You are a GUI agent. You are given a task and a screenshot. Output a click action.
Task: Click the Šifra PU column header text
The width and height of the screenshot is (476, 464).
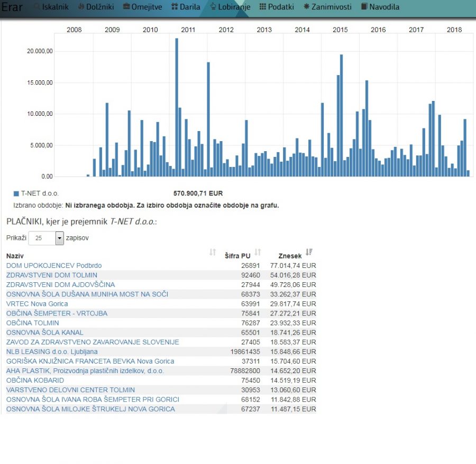(x=237, y=256)
